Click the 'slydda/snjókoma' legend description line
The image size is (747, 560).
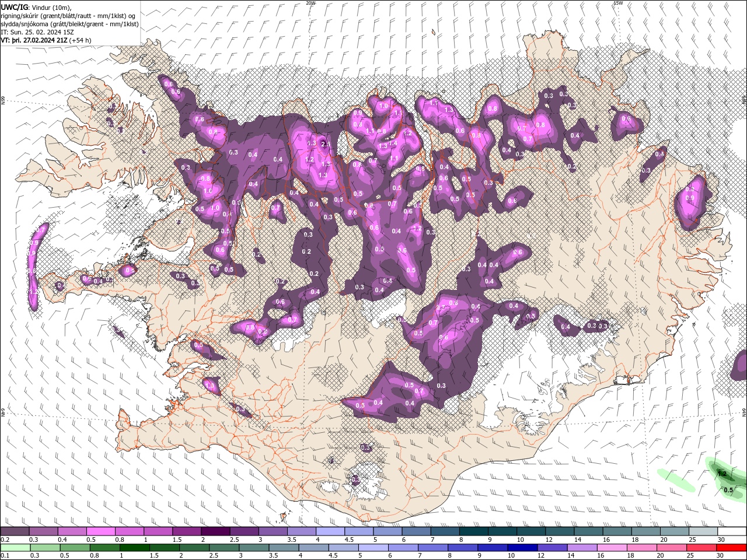click(x=69, y=24)
